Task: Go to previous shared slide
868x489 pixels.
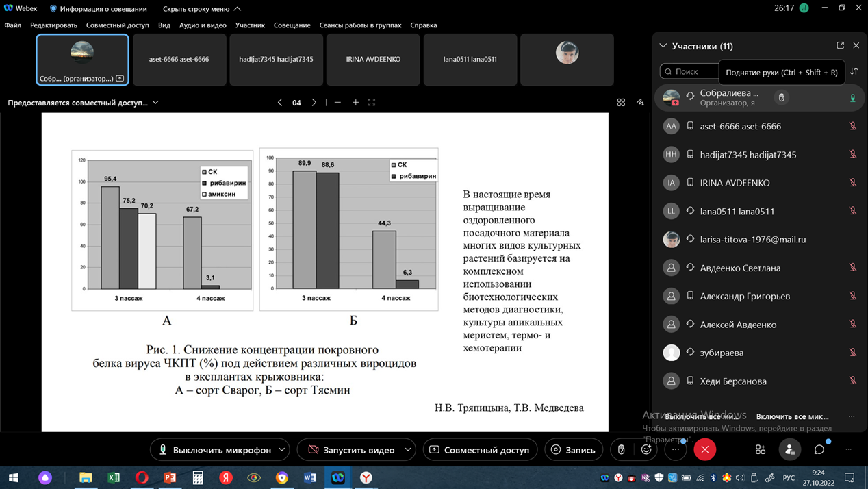Action: tap(279, 103)
